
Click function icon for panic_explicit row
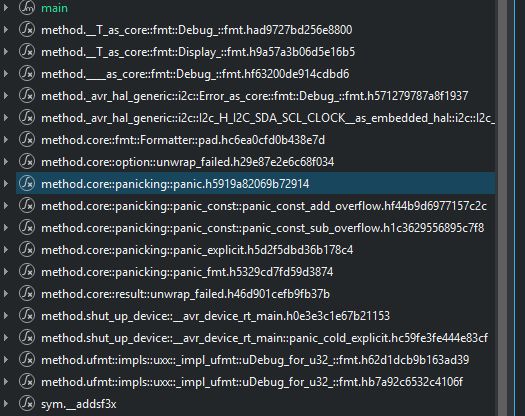pos(27,250)
